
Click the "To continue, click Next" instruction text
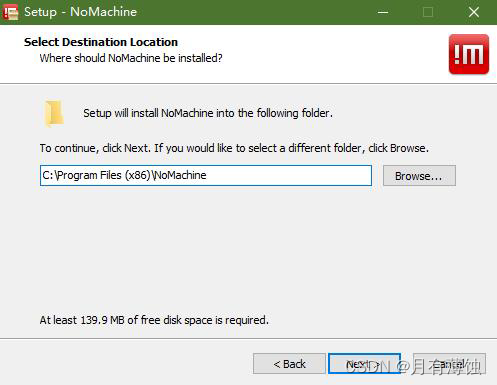(234, 148)
